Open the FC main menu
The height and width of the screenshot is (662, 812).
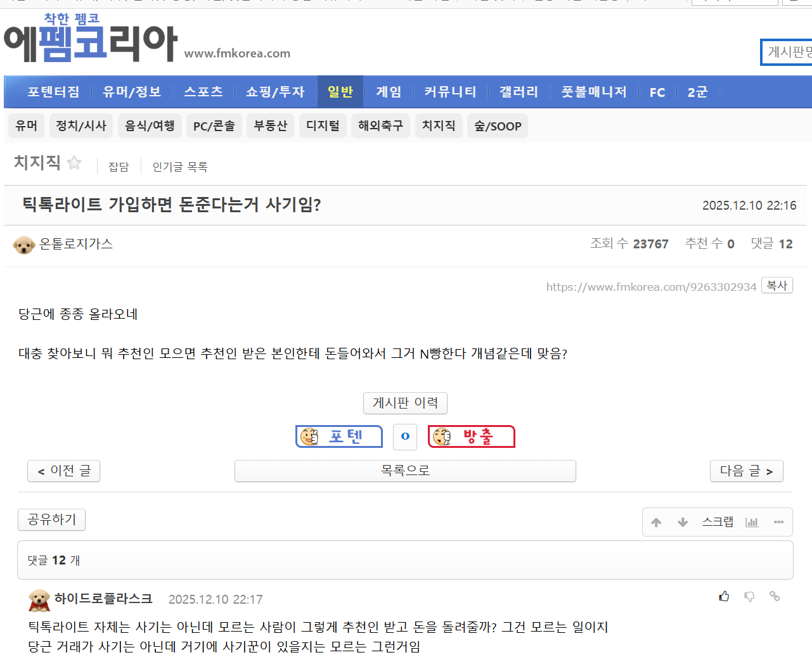click(x=657, y=92)
